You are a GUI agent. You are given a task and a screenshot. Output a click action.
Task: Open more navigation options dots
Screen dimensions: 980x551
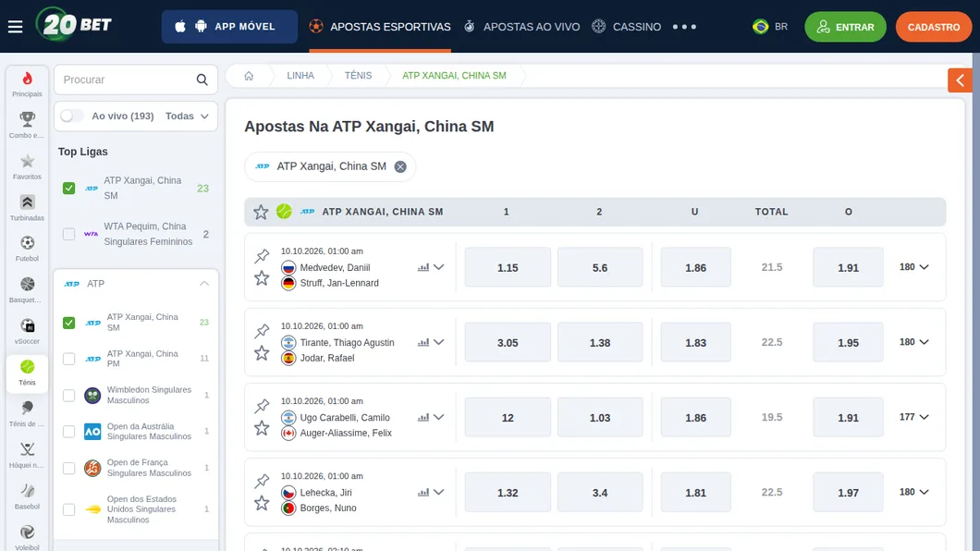(x=684, y=27)
